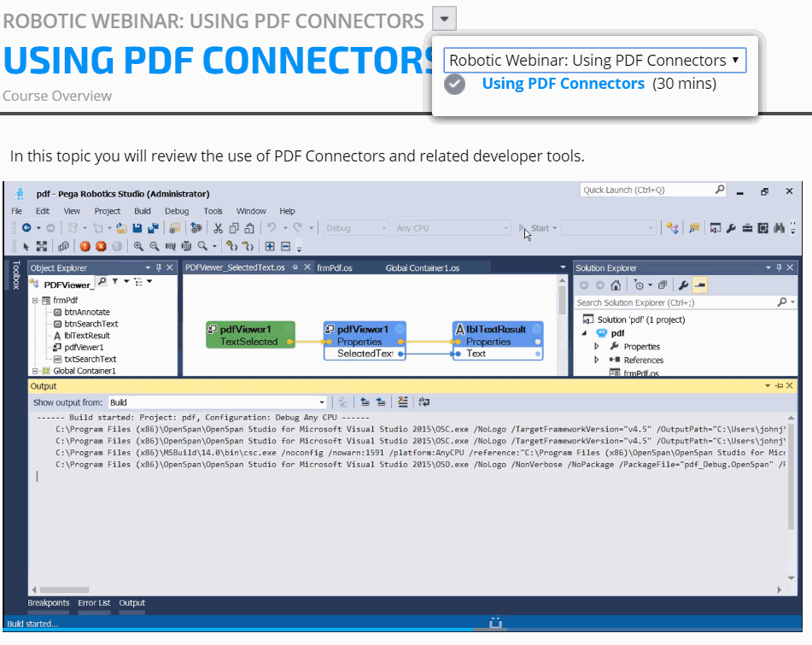Toggle auto-hide pin on Output panel
812x645 pixels.
click(x=779, y=386)
